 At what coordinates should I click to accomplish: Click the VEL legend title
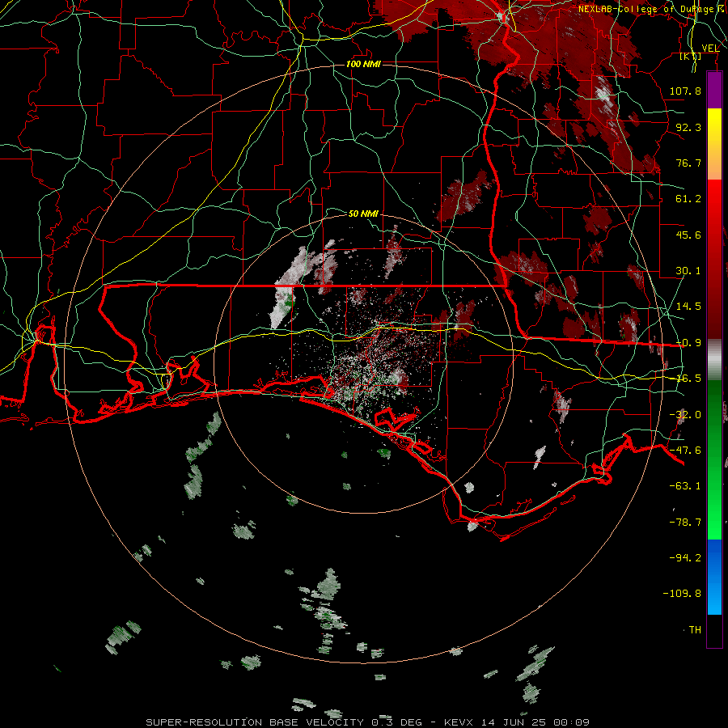click(710, 48)
